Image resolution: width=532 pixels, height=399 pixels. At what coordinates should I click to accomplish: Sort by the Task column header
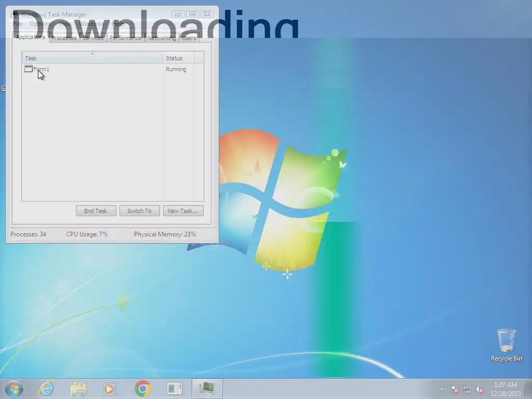pyautogui.click(x=92, y=58)
